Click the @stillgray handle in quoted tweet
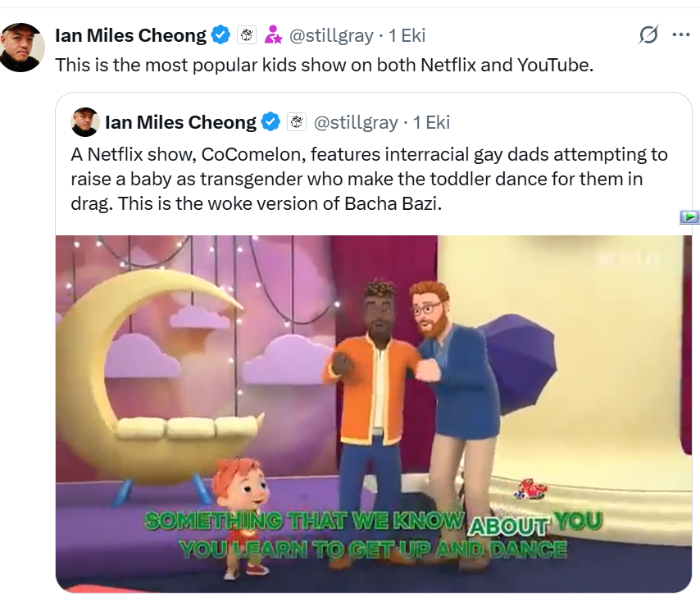 pos(356,122)
